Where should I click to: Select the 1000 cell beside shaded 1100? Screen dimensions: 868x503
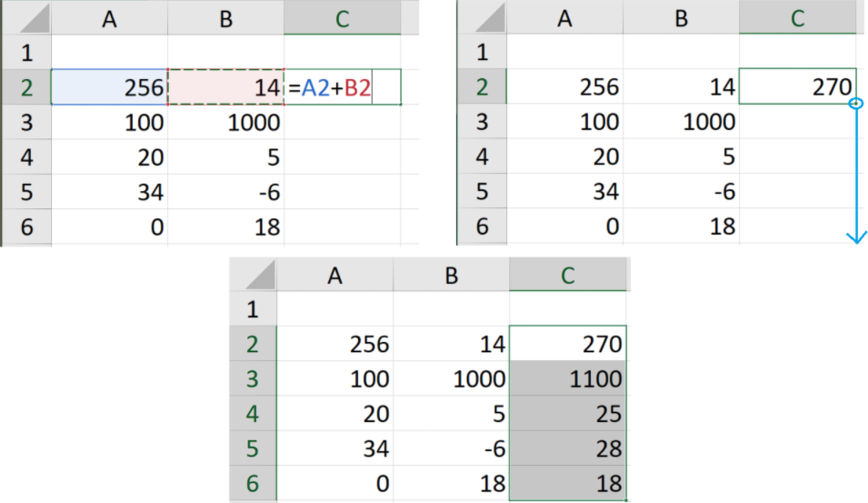(452, 379)
